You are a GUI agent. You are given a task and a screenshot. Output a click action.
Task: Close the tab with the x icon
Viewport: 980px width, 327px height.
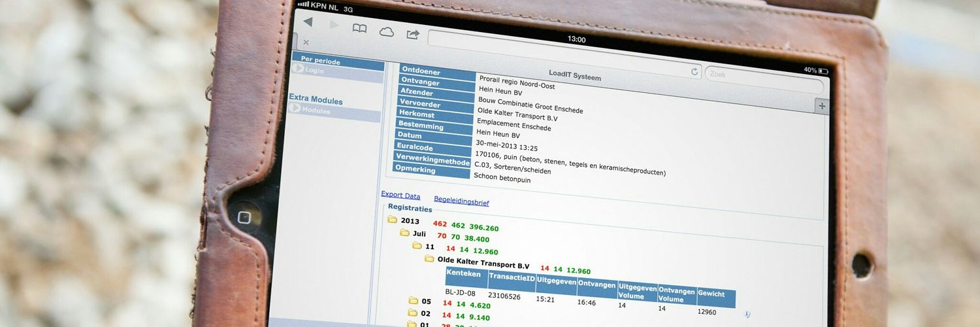[x=306, y=43]
